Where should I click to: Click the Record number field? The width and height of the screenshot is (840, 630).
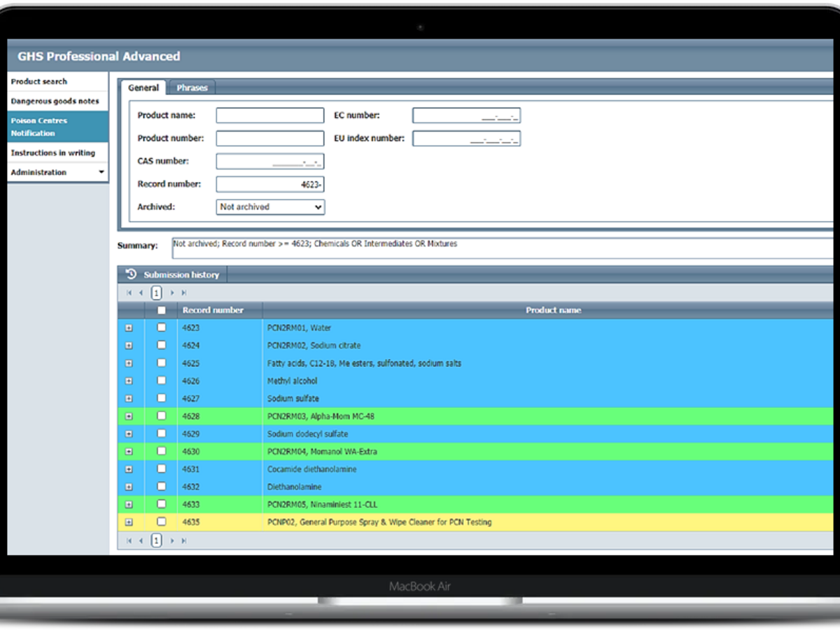pos(269,184)
